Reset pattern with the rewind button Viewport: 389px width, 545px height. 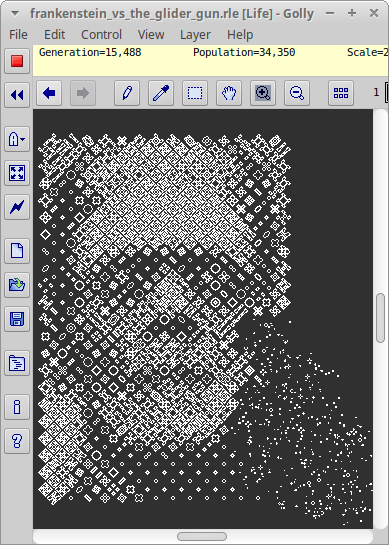17,95
